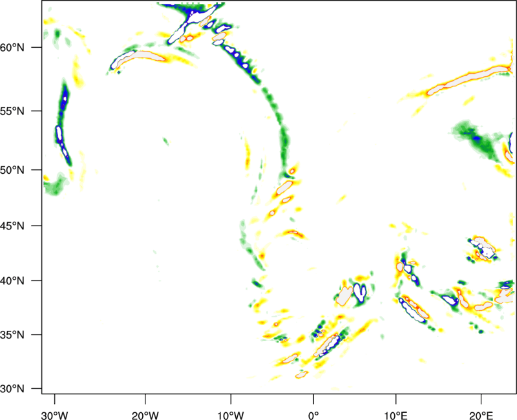Click the 35°N latitude label
517x420 pixels.
(12, 335)
